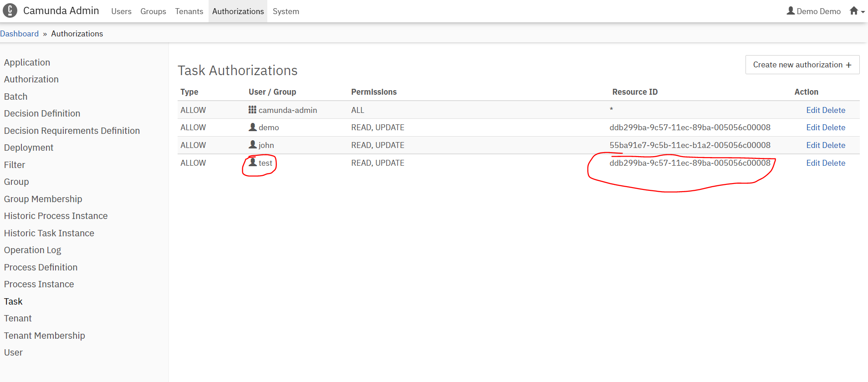Click READ, UPDATE permissions in john row
Viewport: 868px width, 382px height.
(378, 145)
